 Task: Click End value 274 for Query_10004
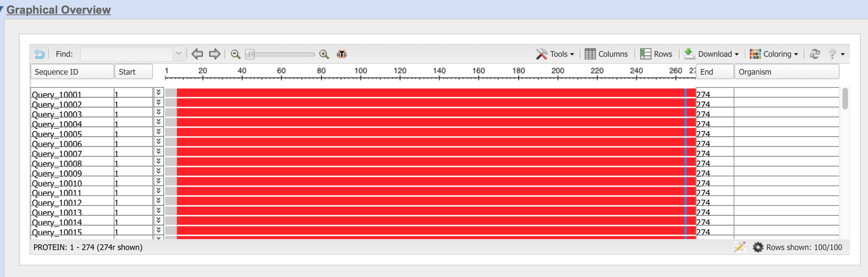[x=703, y=124]
